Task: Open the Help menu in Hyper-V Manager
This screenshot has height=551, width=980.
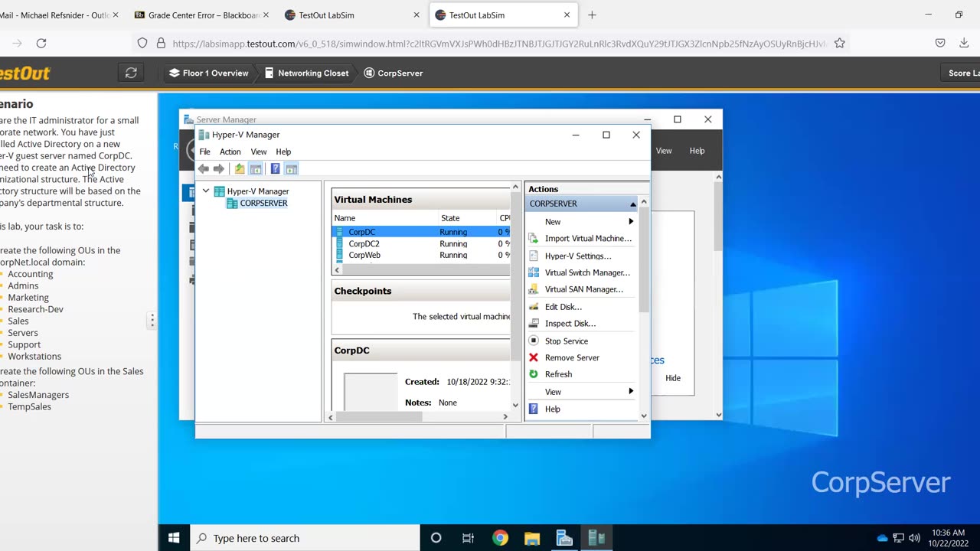Action: click(x=283, y=152)
